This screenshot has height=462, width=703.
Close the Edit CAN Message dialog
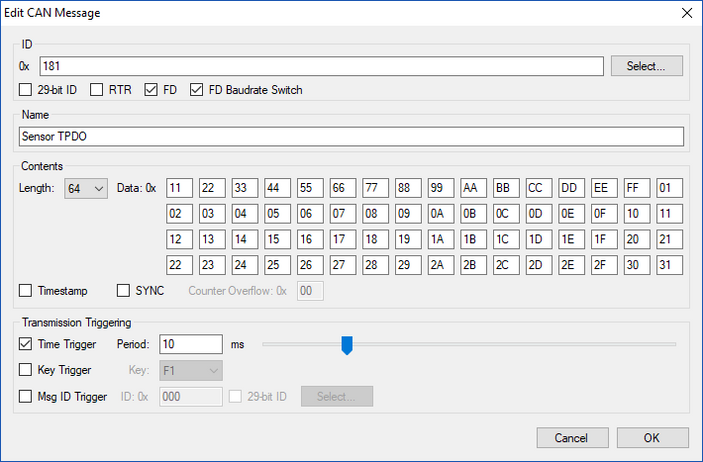click(x=685, y=13)
